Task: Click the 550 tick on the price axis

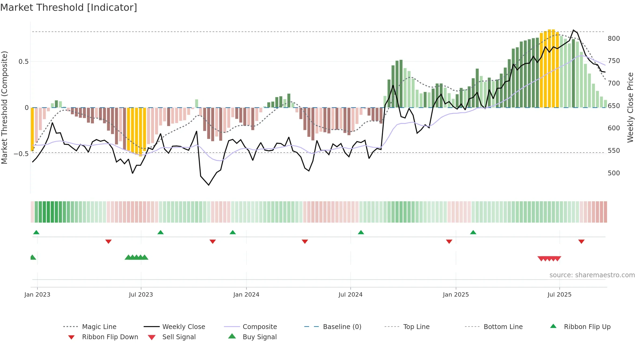Action: click(x=614, y=151)
